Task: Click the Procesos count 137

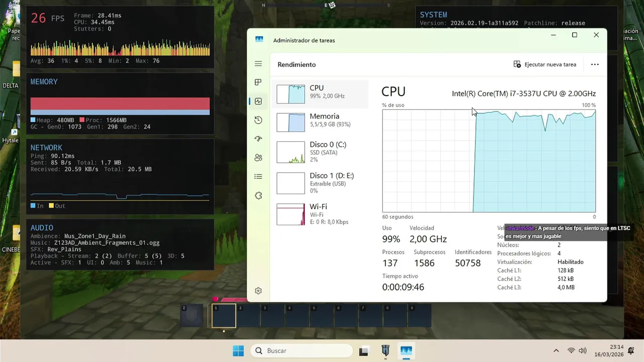Action: coord(390,263)
